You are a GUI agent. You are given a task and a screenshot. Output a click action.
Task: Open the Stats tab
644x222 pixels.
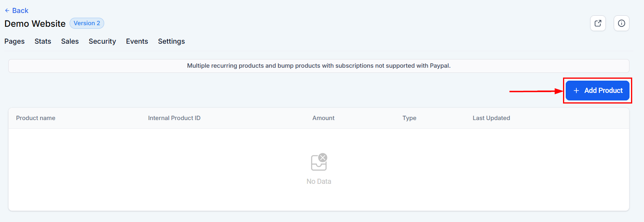[43, 41]
